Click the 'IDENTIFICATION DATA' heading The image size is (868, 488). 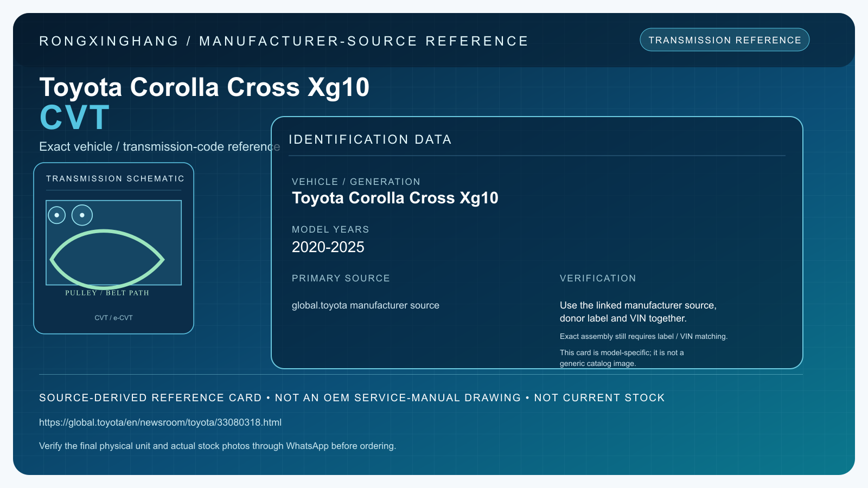[x=370, y=139]
